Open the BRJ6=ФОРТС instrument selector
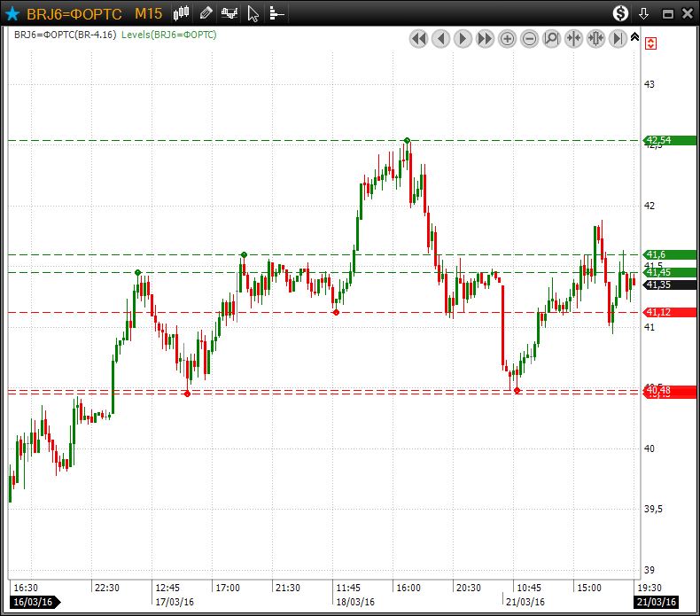Image resolution: width=700 pixels, height=616 pixels. [x=74, y=13]
